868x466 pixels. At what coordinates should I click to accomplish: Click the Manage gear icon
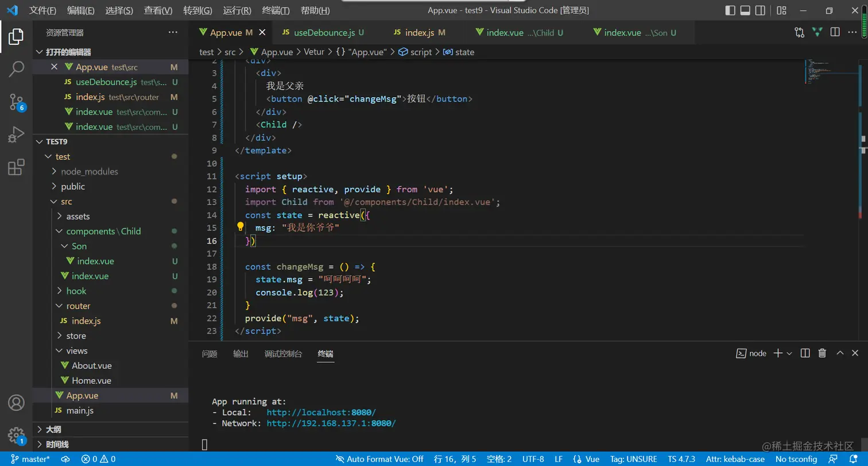16,434
